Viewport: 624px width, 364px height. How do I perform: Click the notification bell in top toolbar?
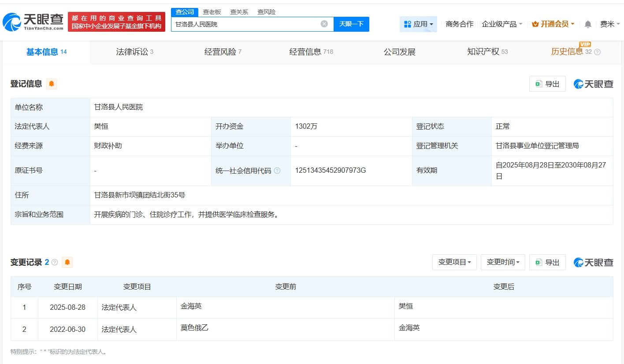pyautogui.click(x=587, y=24)
